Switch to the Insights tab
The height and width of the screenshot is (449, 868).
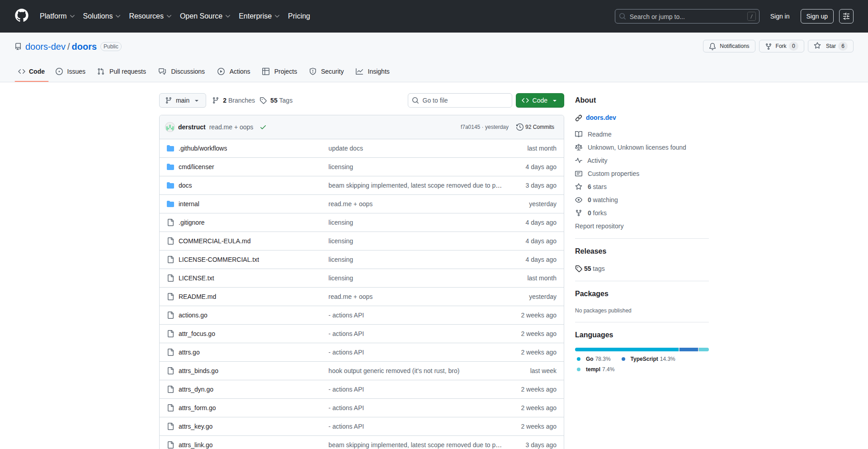click(373, 71)
